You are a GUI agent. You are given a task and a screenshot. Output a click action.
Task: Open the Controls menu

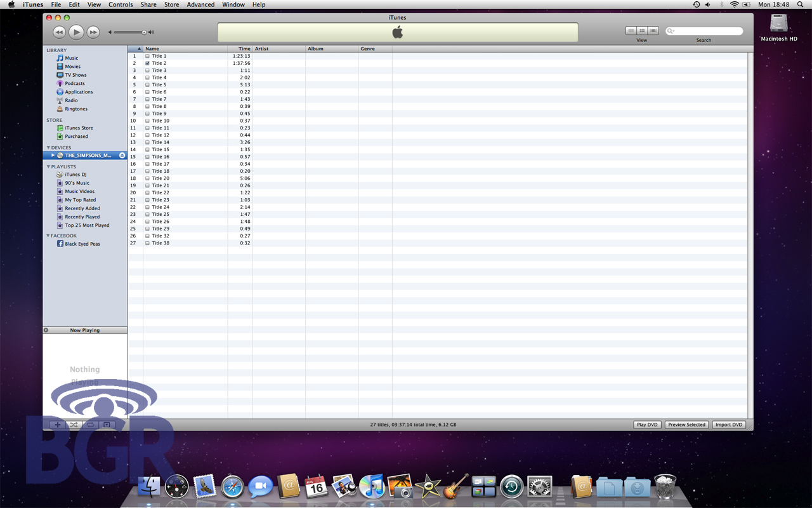(x=121, y=4)
